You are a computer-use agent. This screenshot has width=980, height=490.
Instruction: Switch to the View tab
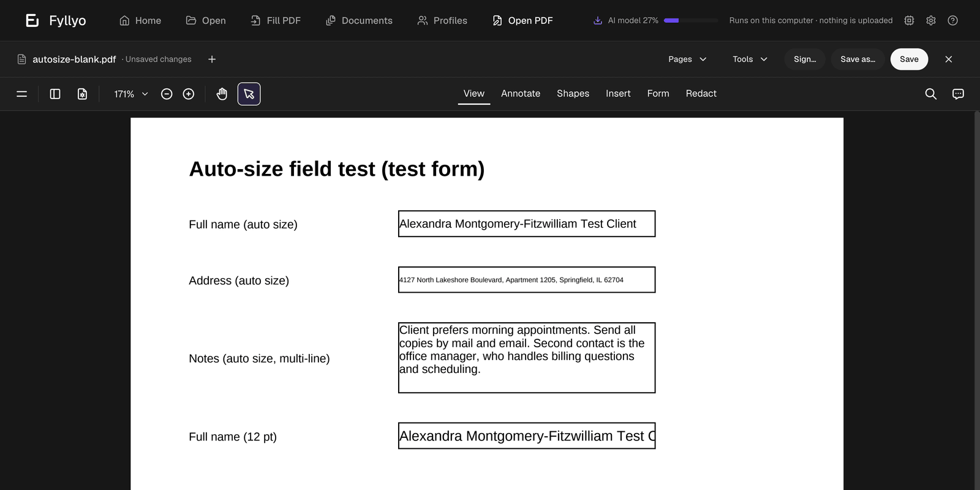(x=474, y=94)
